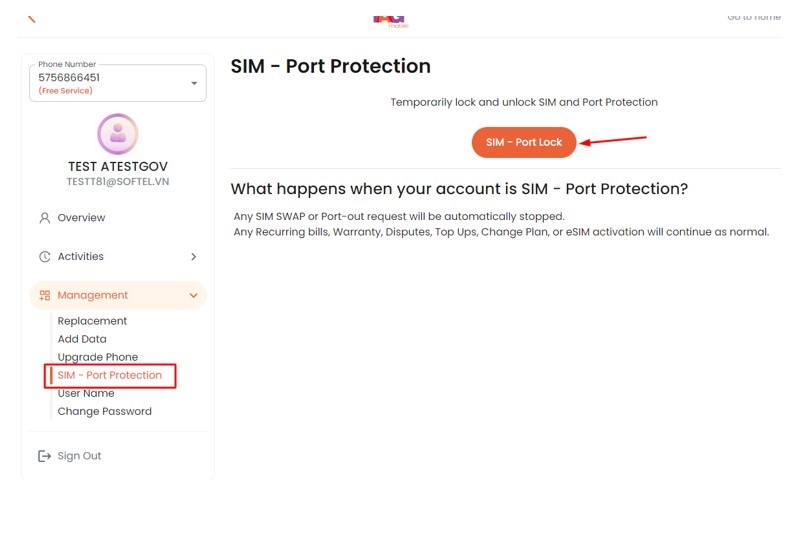Viewport: 796px width, 547px height.
Task: Select Add Data in Management
Action: tap(82, 339)
